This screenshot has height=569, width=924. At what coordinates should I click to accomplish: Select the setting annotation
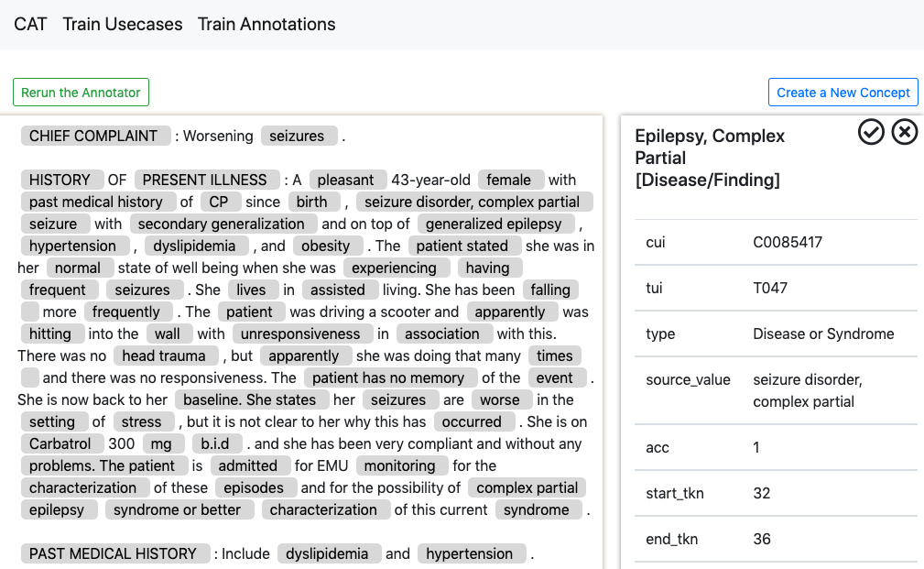pyautogui.click(x=54, y=422)
